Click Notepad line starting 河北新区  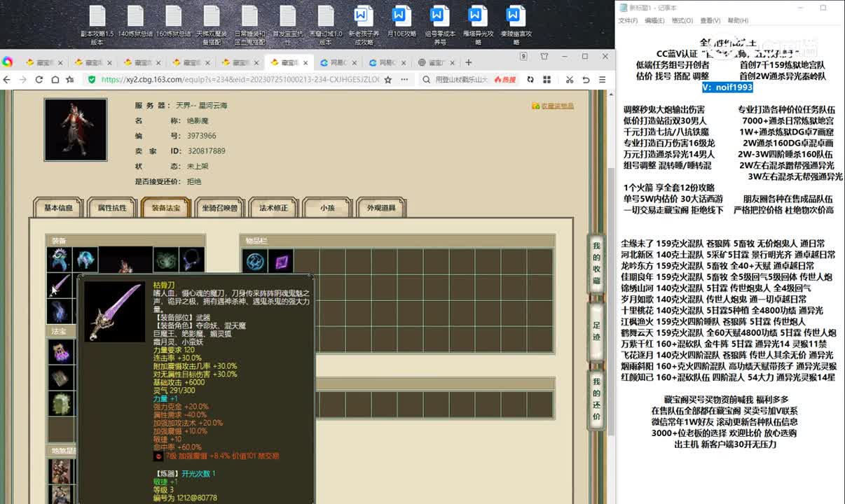tap(728, 255)
